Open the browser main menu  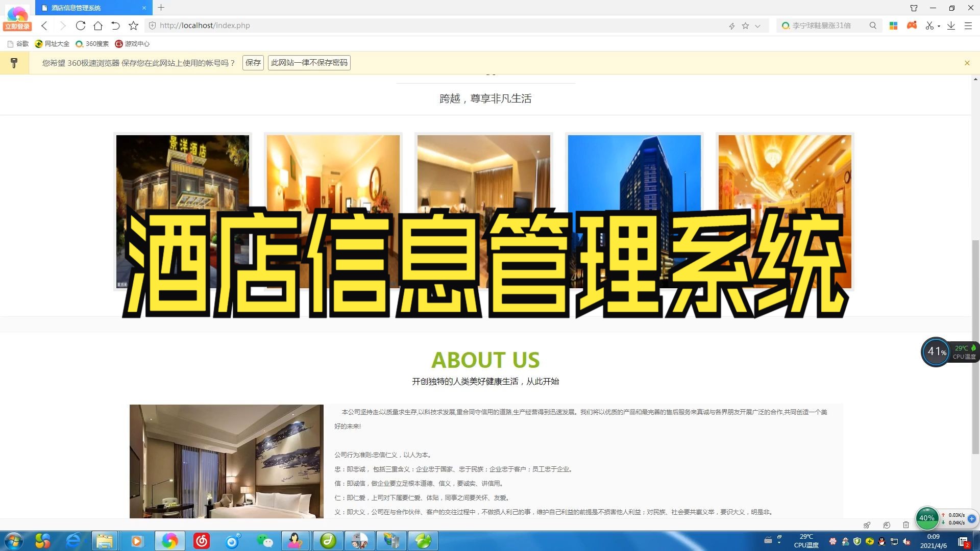(x=968, y=26)
